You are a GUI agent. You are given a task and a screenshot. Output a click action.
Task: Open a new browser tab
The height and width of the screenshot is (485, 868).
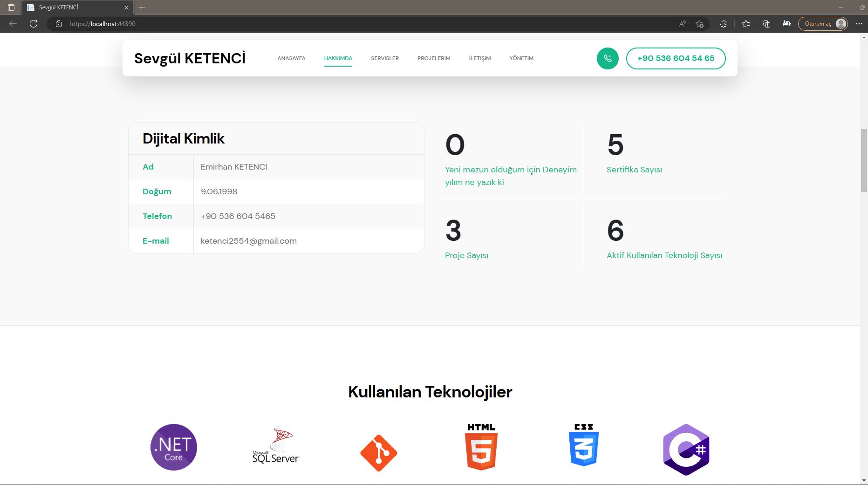click(142, 7)
